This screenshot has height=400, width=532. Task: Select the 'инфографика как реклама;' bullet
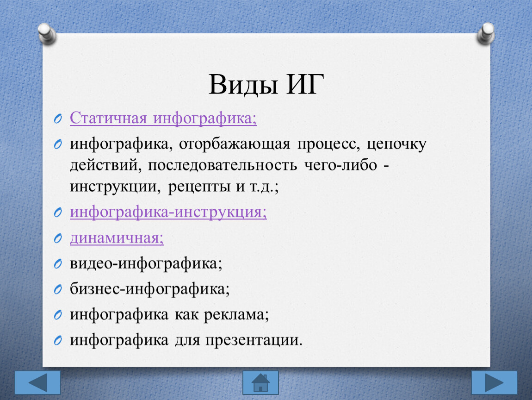coord(169,314)
